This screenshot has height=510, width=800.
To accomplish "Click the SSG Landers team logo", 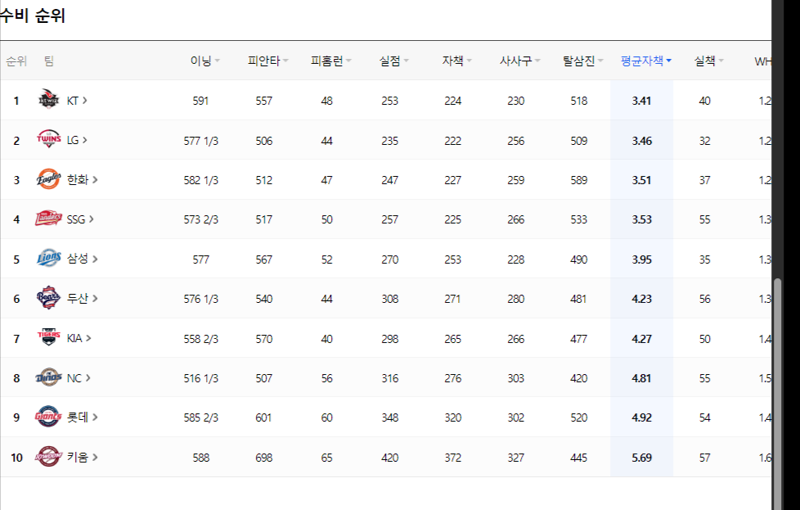I will pyautogui.click(x=48, y=218).
